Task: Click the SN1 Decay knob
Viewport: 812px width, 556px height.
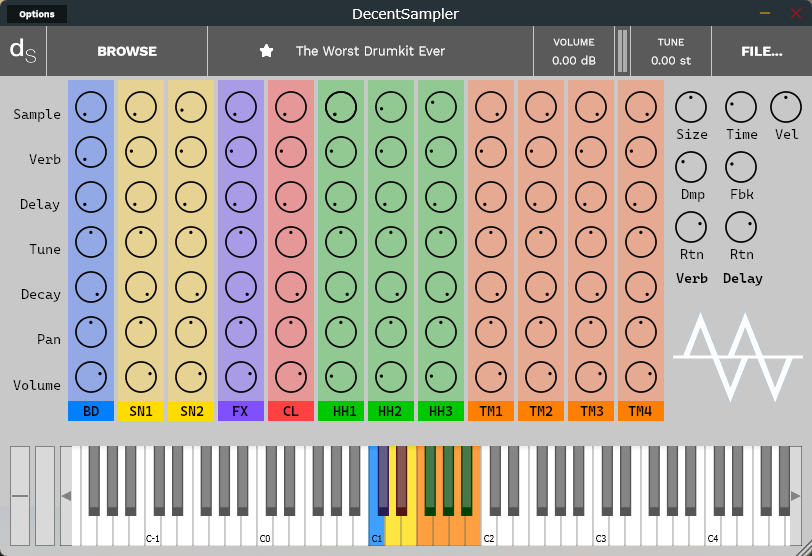Action: pyautogui.click(x=141, y=287)
